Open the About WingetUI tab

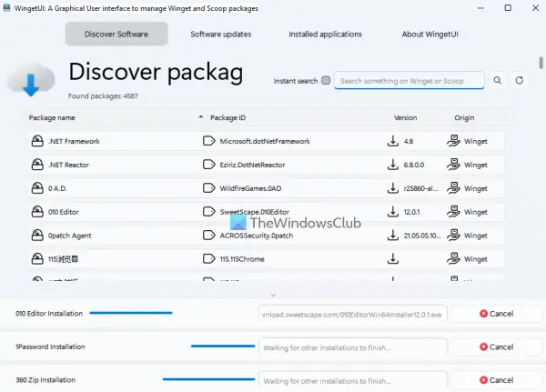430,35
